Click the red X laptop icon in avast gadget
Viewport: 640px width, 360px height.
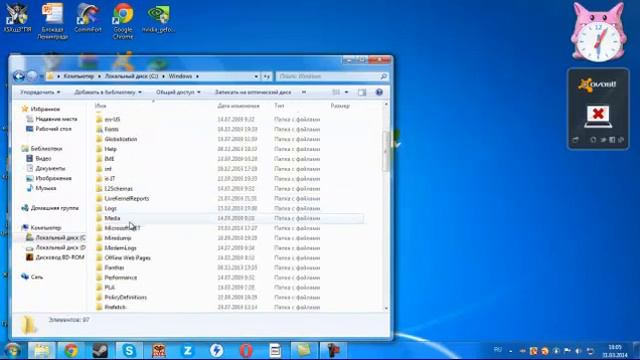pyautogui.click(x=598, y=116)
